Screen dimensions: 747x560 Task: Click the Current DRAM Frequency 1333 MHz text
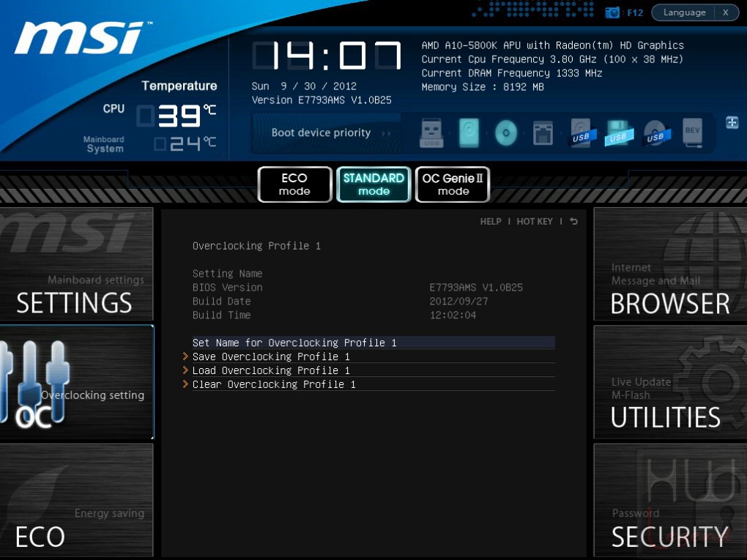[512, 73]
